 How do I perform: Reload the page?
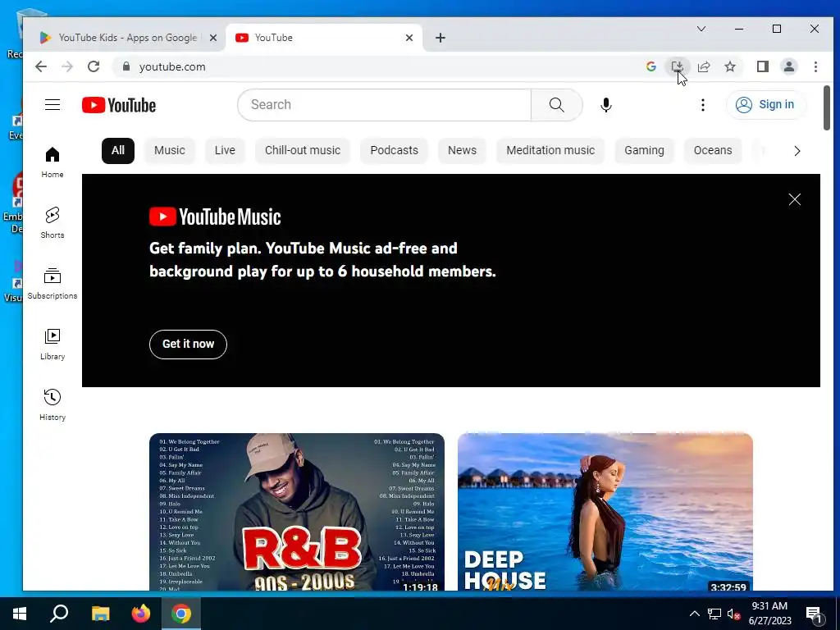(x=94, y=66)
